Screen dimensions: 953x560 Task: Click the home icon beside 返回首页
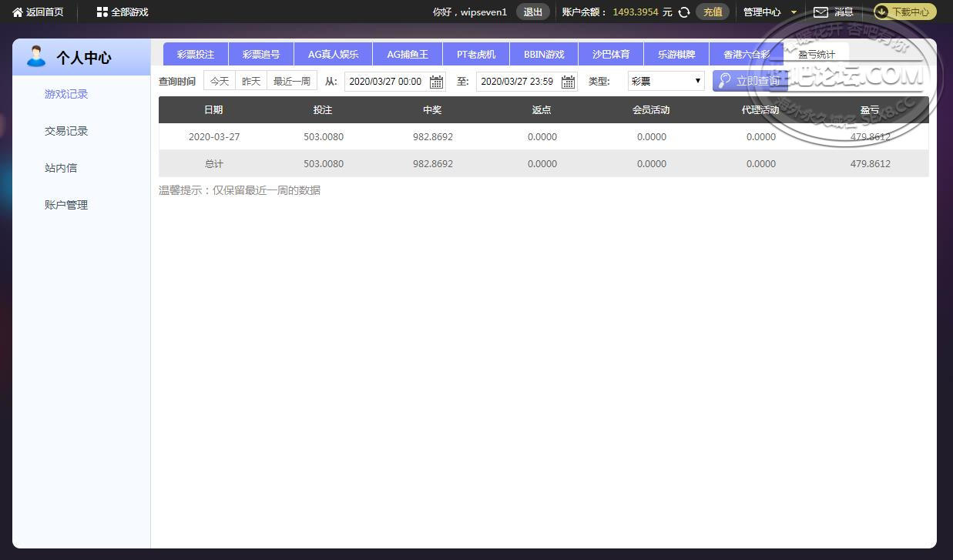tap(17, 12)
